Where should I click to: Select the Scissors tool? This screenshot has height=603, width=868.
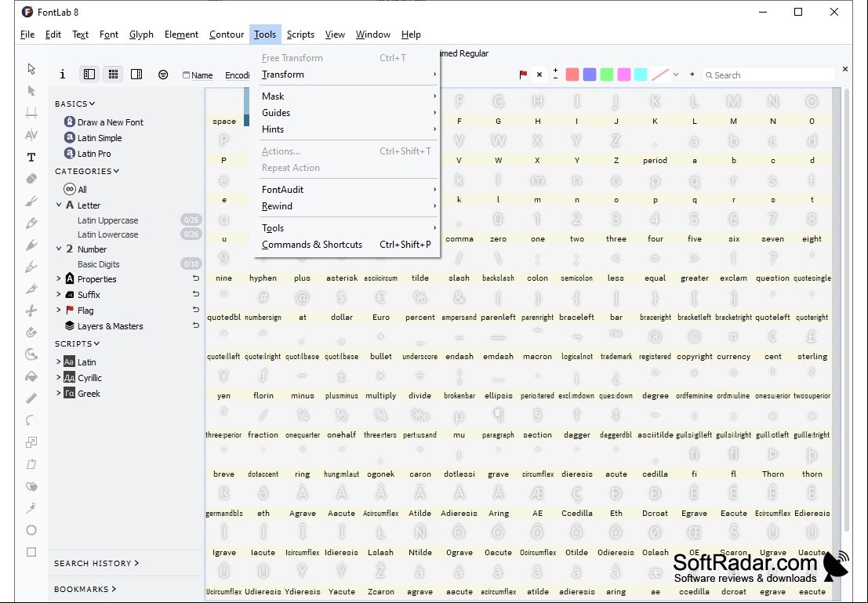[x=31, y=311]
